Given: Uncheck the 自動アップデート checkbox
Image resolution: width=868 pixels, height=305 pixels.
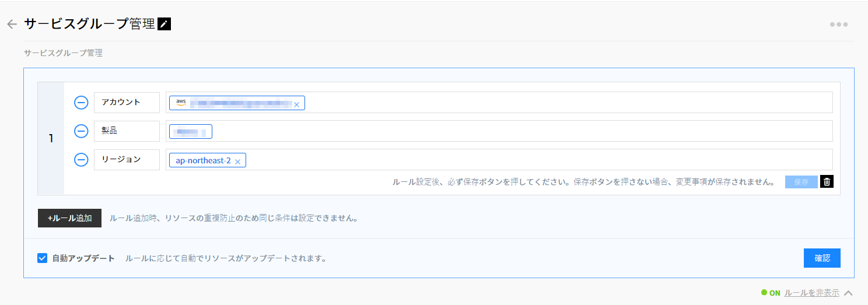Looking at the screenshot, I should [42, 258].
